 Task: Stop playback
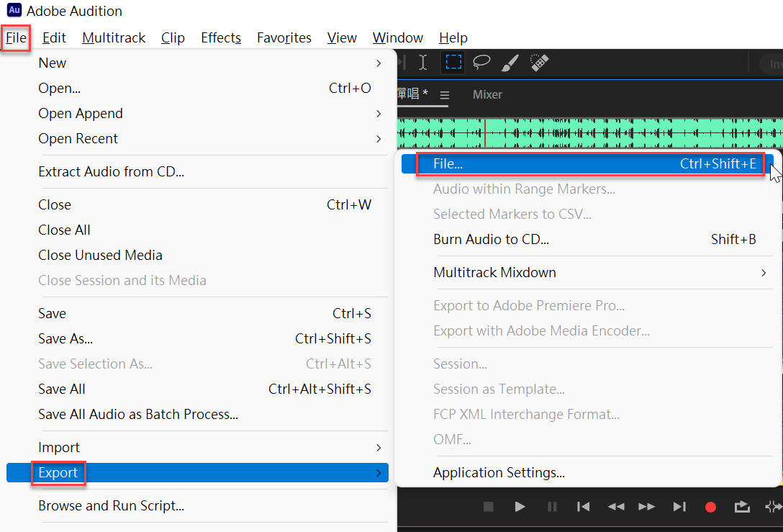coord(489,507)
